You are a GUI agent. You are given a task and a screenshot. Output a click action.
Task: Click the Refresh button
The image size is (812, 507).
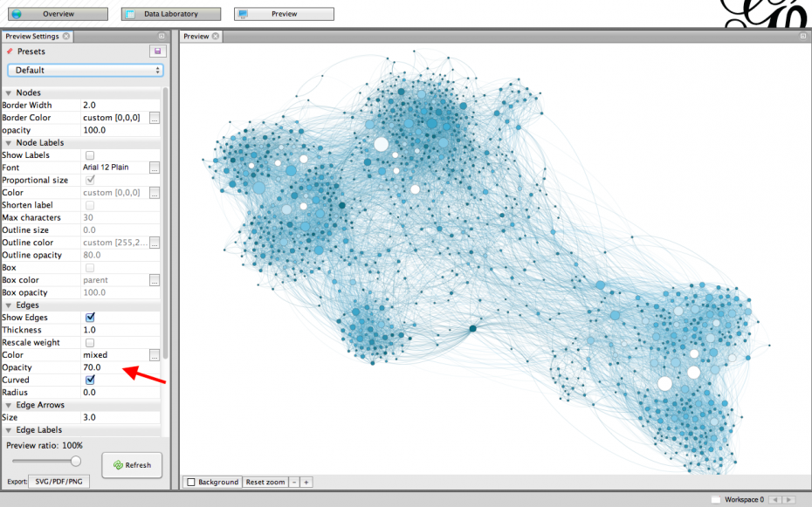pyautogui.click(x=132, y=465)
